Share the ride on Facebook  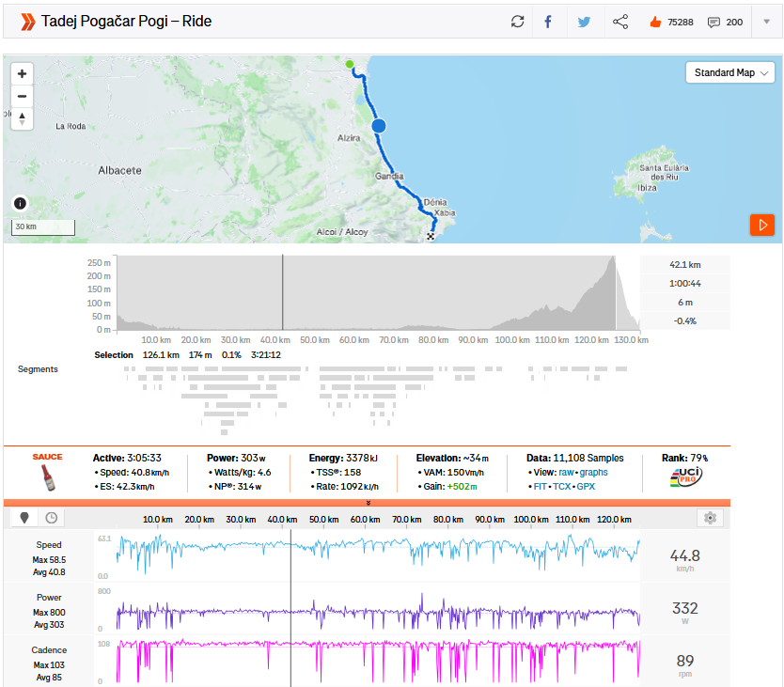pos(548,22)
